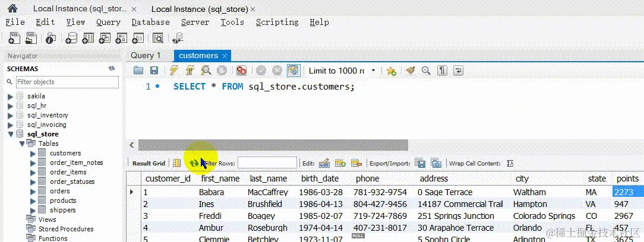
Task: Select the customers editor tab
Action: 198,55
